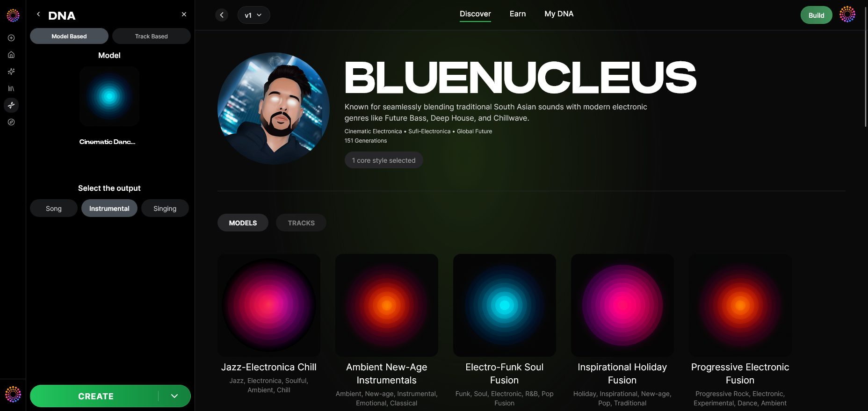Click the CREATE button

click(95, 396)
